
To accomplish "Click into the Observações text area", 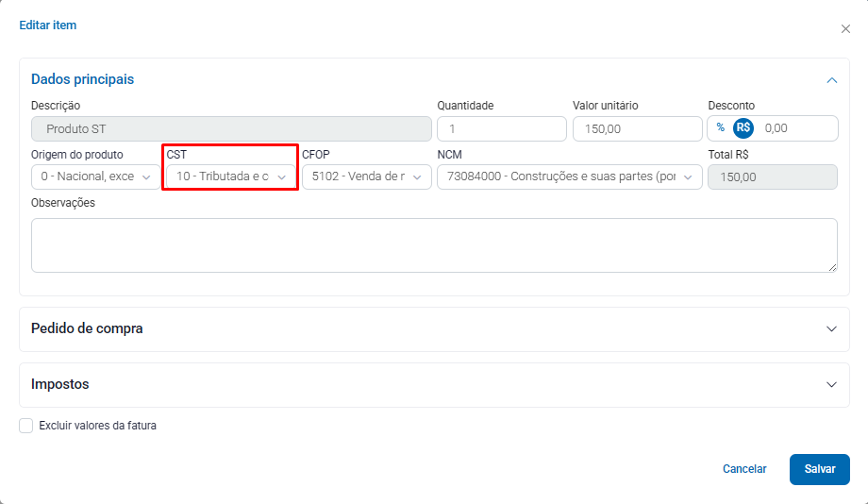I will [x=434, y=245].
